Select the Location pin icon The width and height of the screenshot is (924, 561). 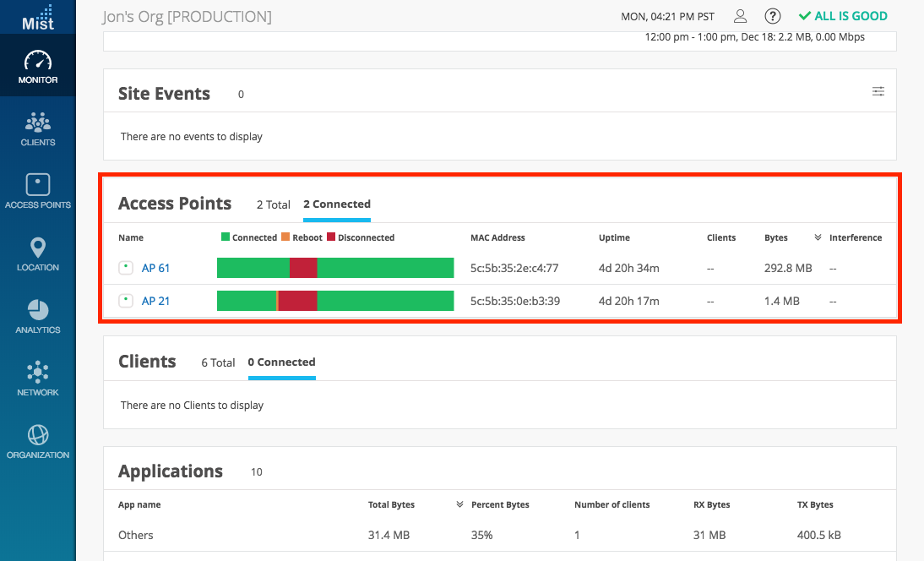38,254
